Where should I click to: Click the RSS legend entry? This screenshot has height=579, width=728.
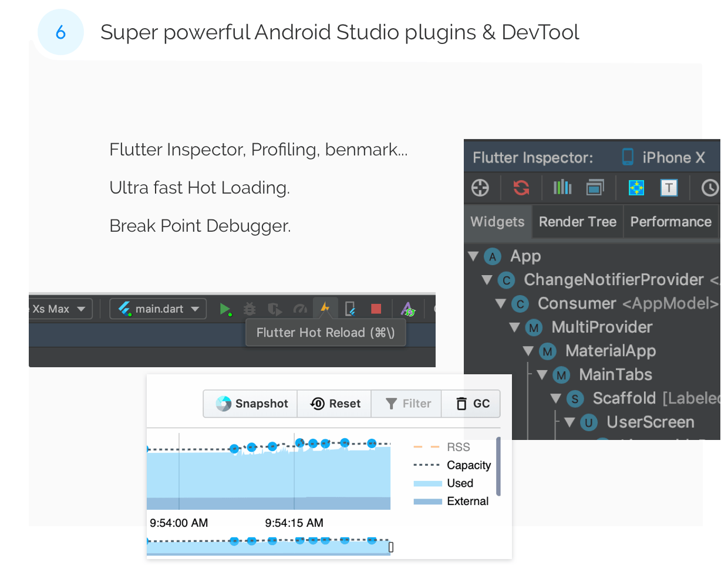point(442,447)
